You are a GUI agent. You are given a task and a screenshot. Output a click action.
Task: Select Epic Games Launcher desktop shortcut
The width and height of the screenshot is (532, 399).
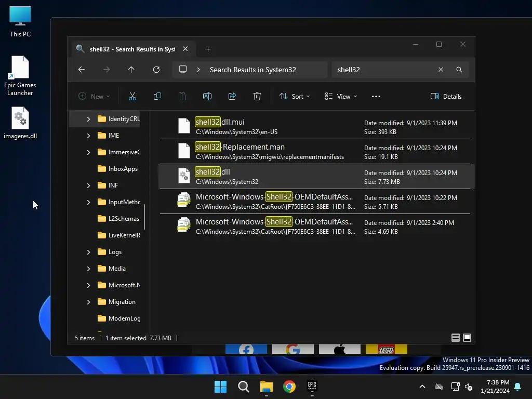[x=20, y=76]
